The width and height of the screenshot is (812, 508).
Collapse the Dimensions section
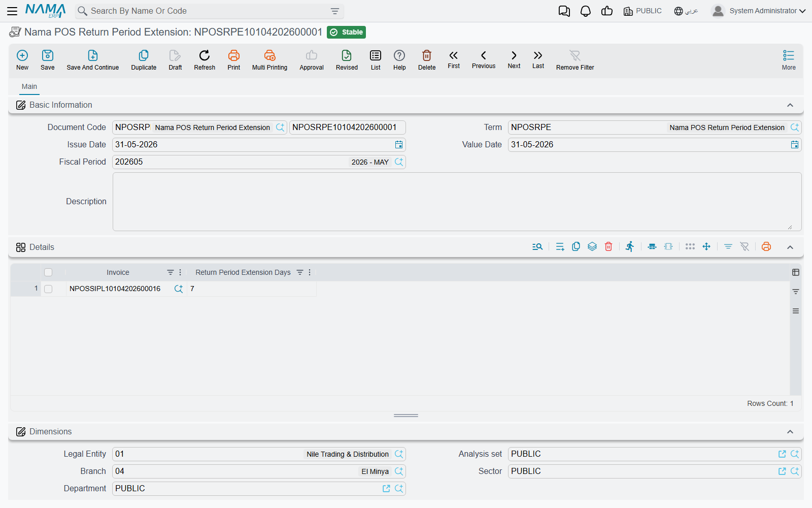[790, 432]
